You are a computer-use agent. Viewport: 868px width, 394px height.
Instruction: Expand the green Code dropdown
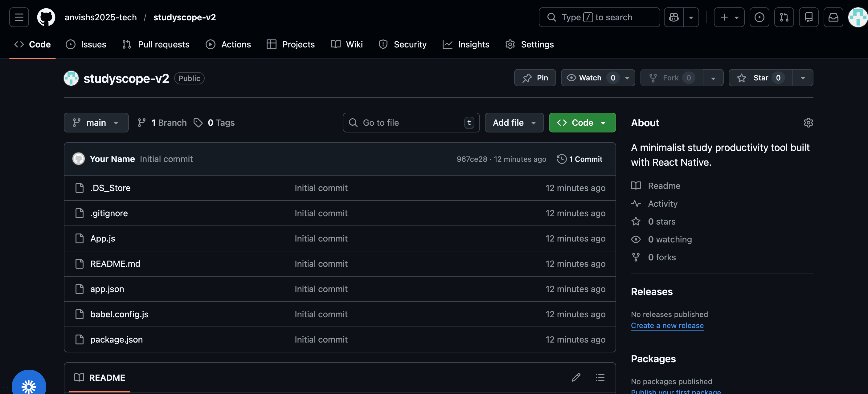coord(582,123)
